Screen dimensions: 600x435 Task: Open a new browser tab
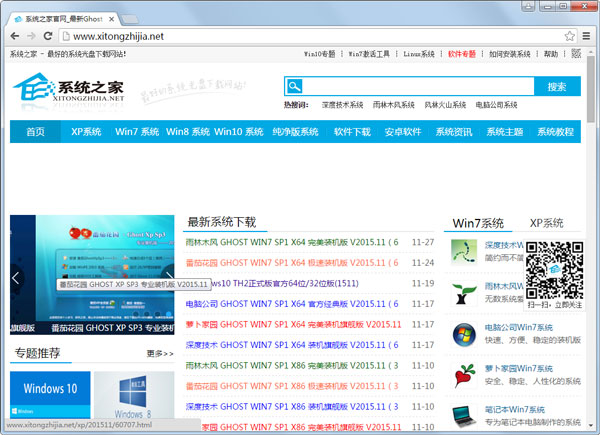tap(129, 19)
